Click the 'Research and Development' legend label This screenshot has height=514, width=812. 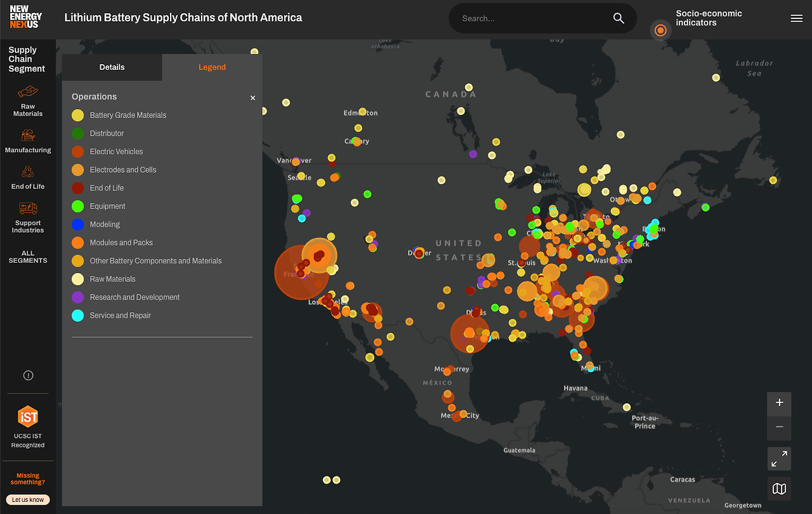click(134, 297)
